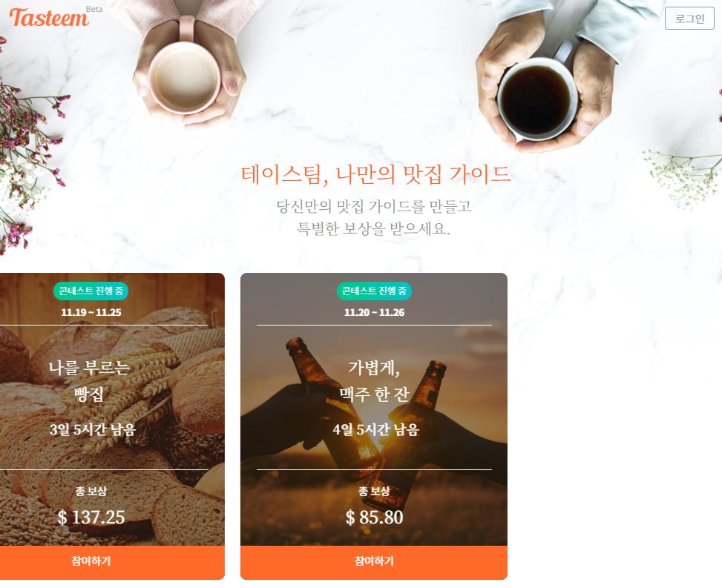
Task: Click the 11.19 ~ 11.25 date range
Action: pos(91,312)
